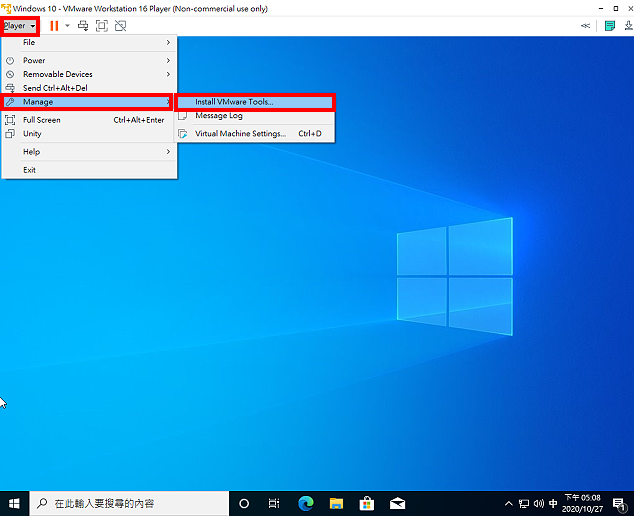The width and height of the screenshot is (634, 522).
Task: Click the 中 input method indicator
Action: tap(553, 504)
